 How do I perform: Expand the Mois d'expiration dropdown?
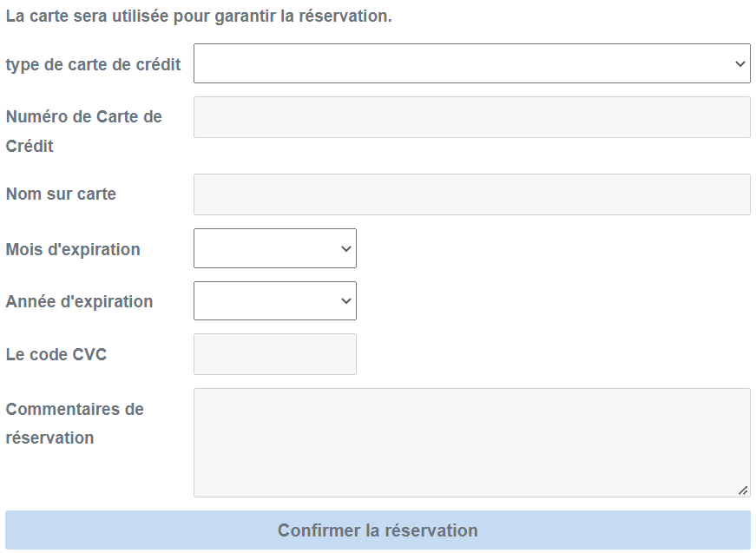274,248
